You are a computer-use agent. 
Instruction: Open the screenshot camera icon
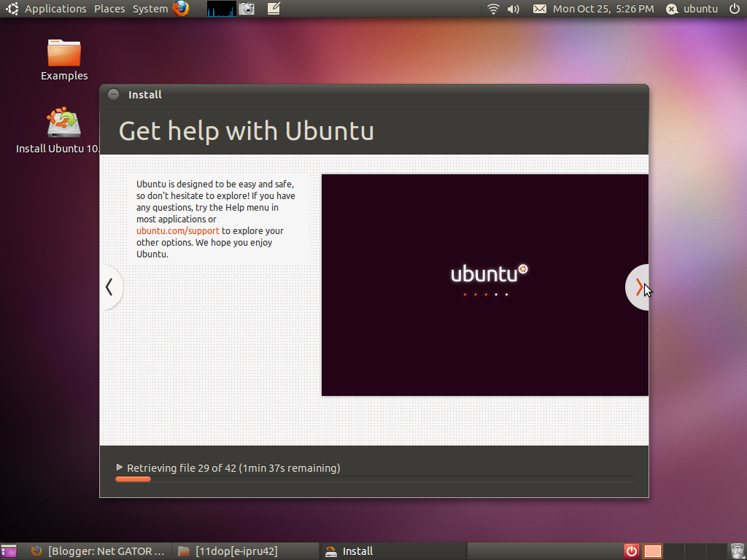(247, 9)
